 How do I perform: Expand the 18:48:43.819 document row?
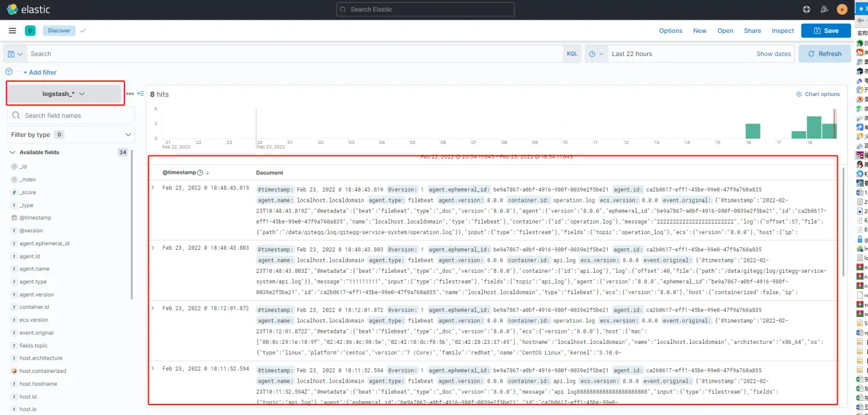pos(153,188)
